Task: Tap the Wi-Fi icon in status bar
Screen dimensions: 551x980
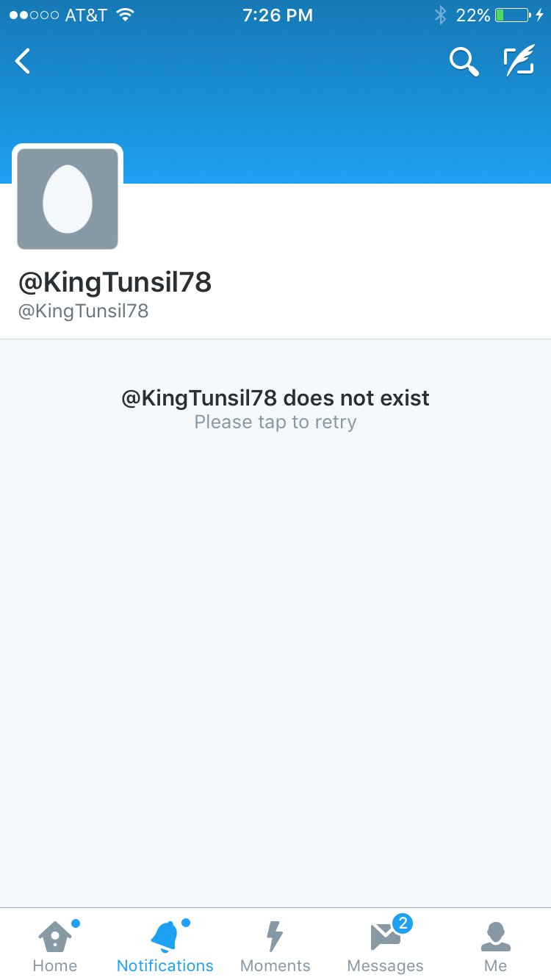Action: (125, 15)
